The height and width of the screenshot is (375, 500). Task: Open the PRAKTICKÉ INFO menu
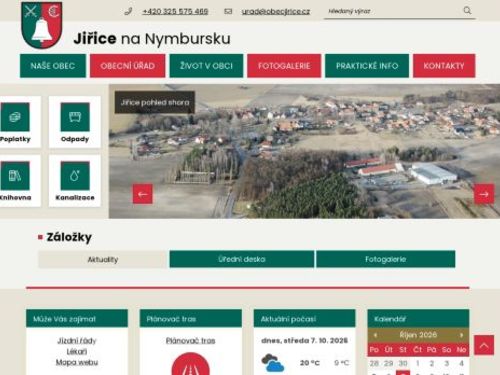click(x=367, y=66)
